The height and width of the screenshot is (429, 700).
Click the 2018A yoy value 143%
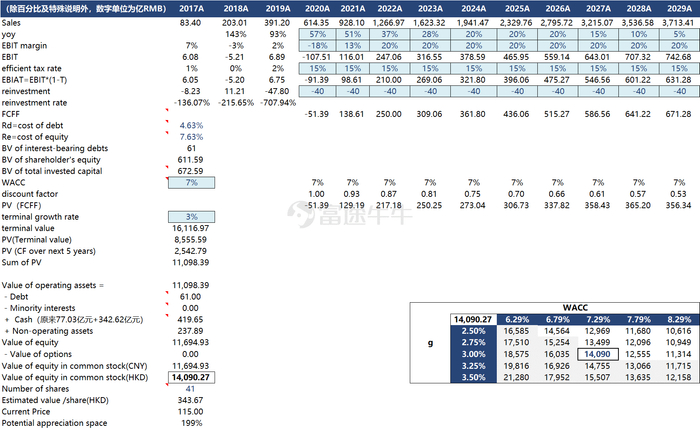pos(236,34)
